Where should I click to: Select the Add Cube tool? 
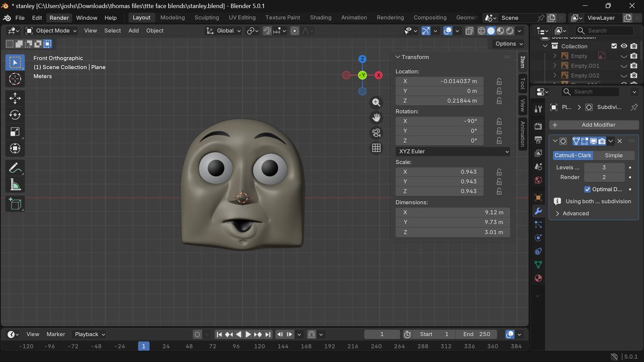coord(15,204)
